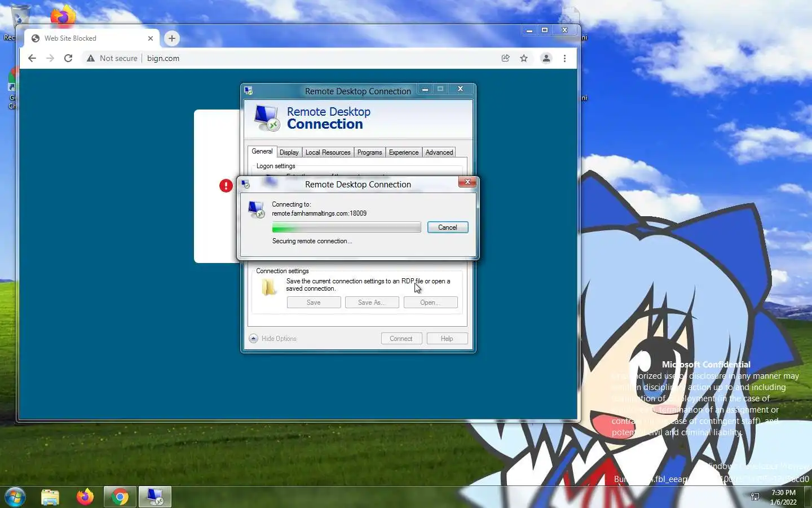
Task: Click the Connect button
Action: (401, 339)
